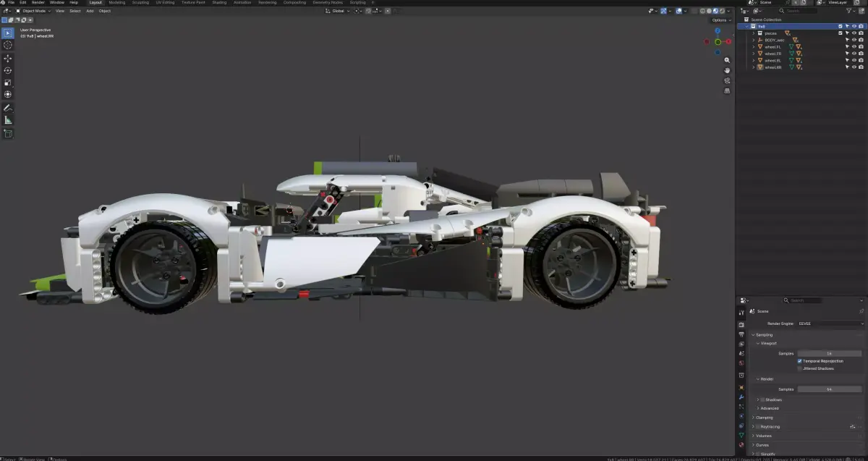868x461 pixels.
Task: Expand the Volumes panel
Action: coord(763,436)
